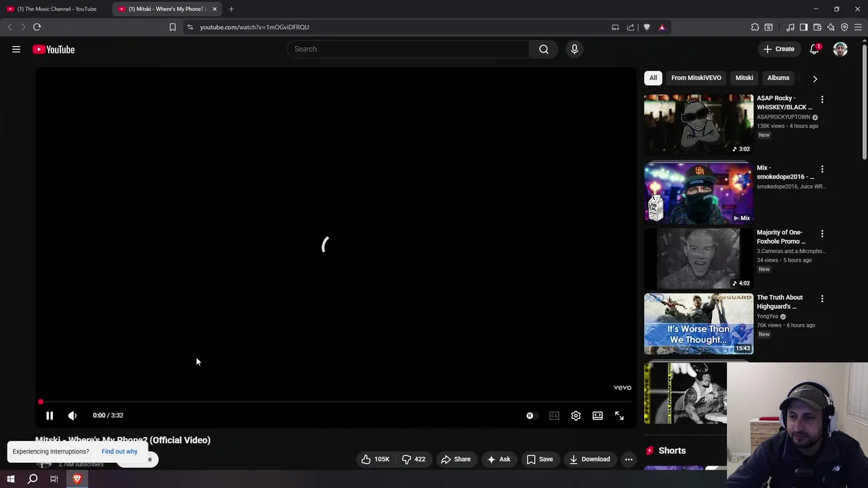This screenshot has height=488, width=868.
Task: Open a new browser tab
Action: point(231,9)
